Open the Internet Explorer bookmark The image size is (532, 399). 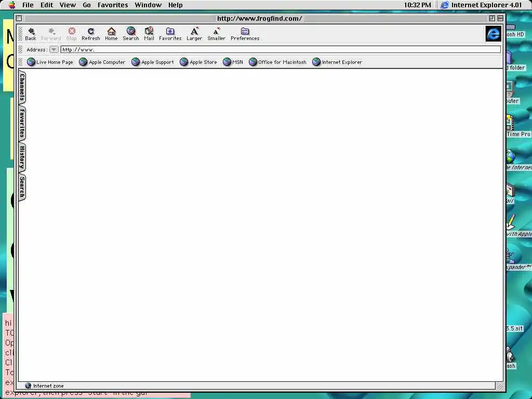pos(337,62)
